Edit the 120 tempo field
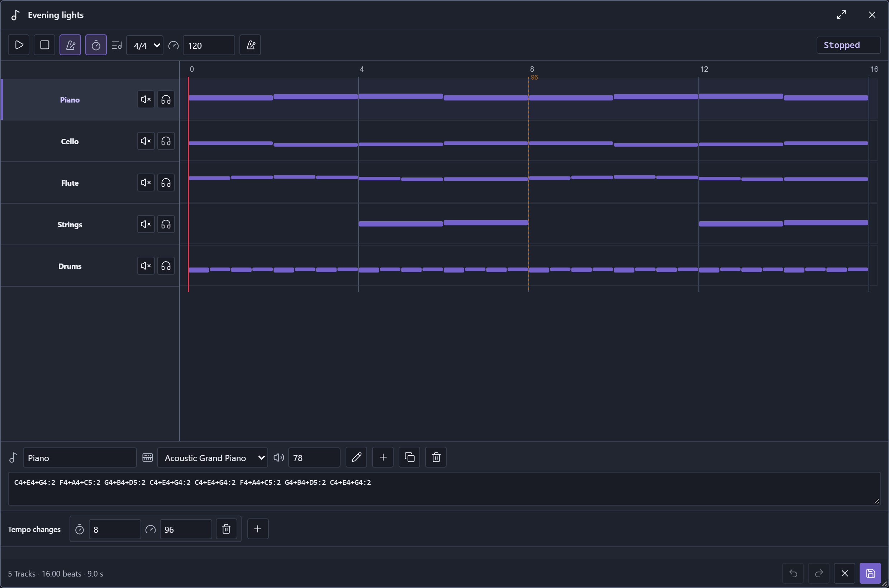This screenshot has height=588, width=889. point(209,46)
